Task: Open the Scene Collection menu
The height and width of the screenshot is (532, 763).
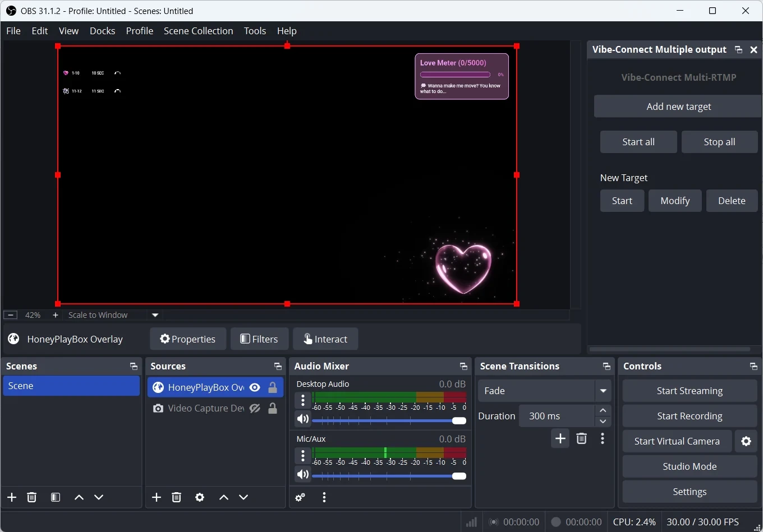Action: pos(198,31)
